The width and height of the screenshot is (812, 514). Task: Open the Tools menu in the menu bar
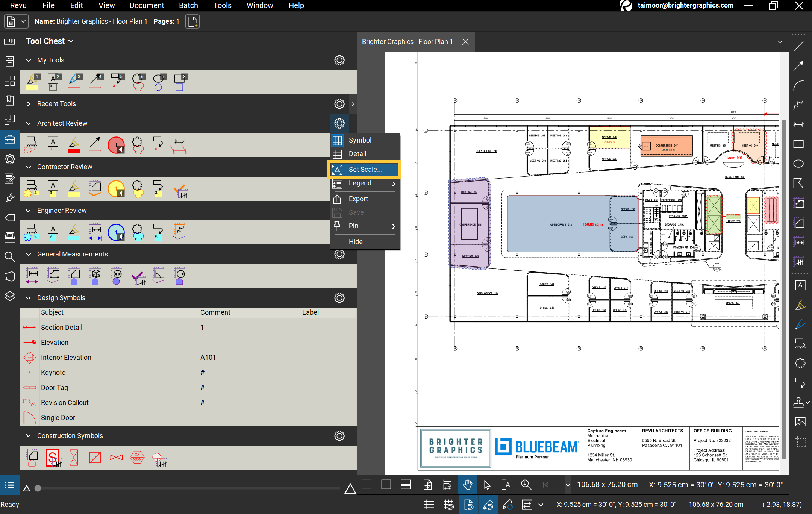coord(222,5)
